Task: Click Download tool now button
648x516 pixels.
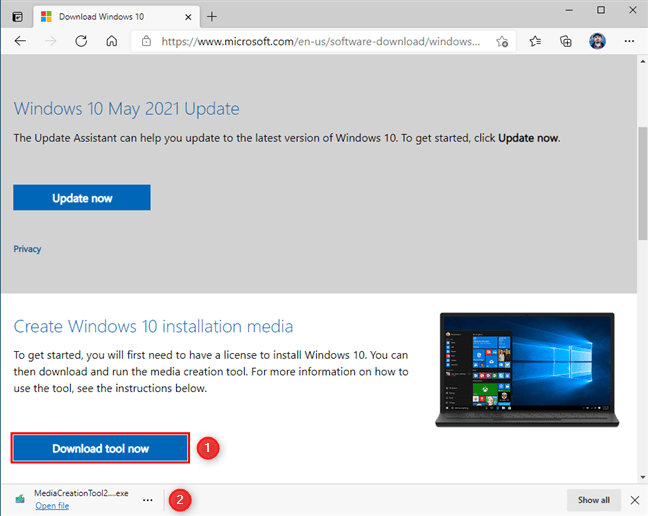Action: (100, 448)
